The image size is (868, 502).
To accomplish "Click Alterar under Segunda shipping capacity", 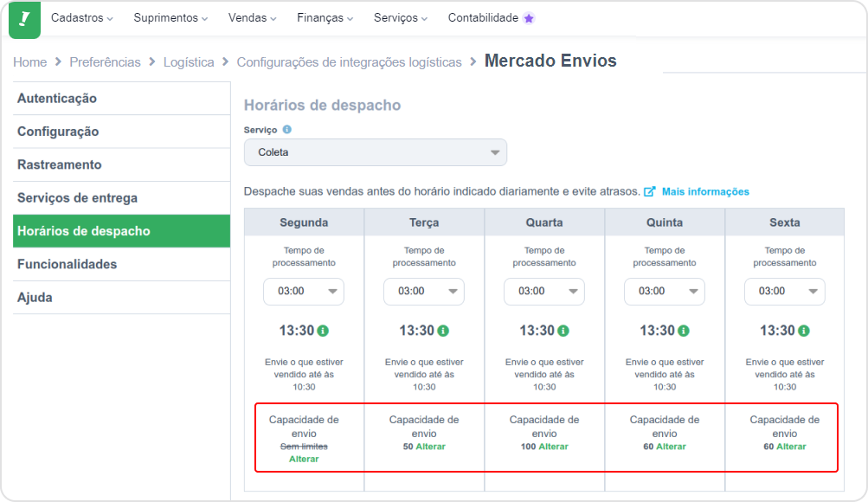I will click(x=304, y=459).
